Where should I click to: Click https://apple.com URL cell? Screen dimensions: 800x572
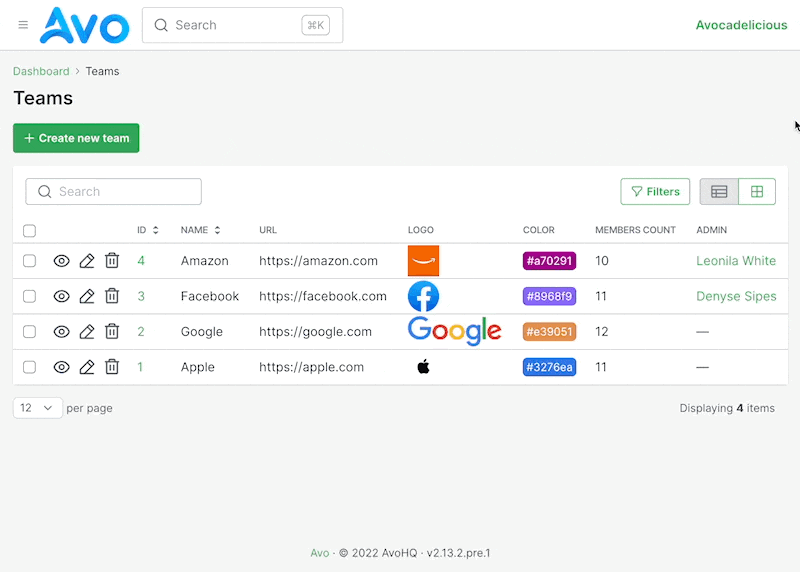point(311,367)
